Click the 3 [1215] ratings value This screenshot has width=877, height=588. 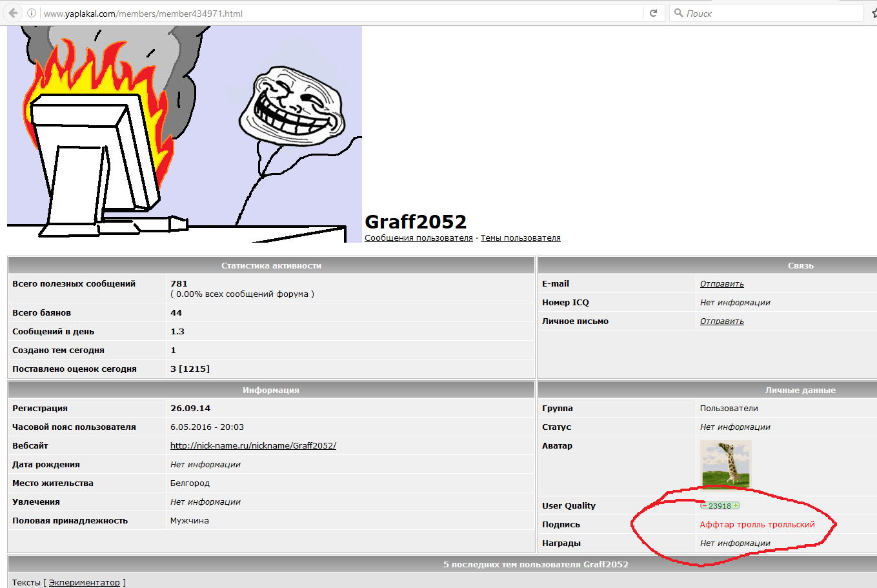(190, 369)
